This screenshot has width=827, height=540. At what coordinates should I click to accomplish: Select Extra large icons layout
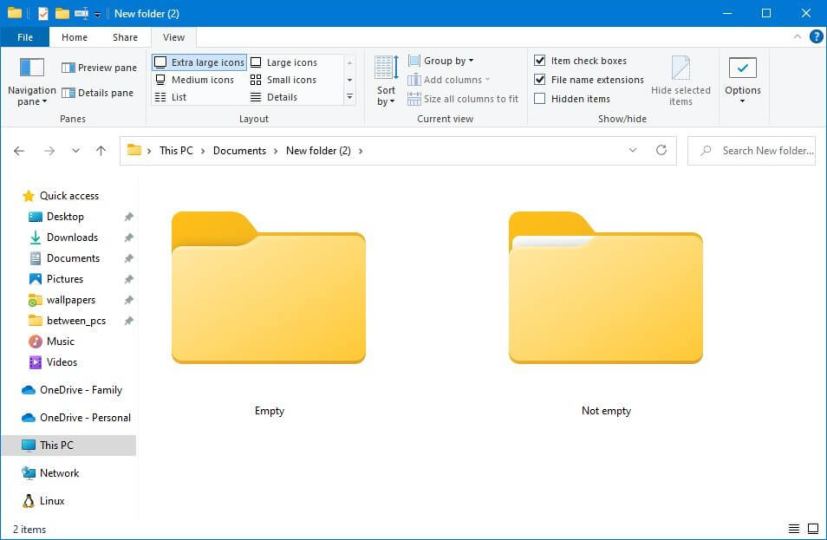pos(199,62)
